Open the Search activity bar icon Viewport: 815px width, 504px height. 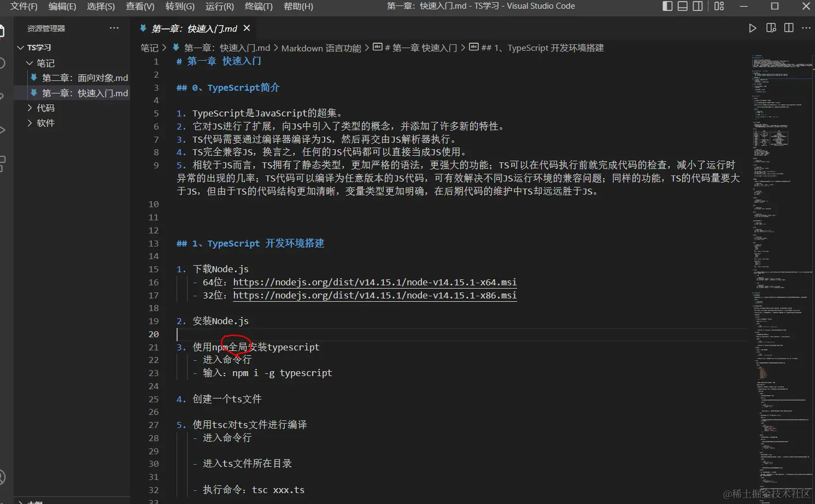[2, 63]
